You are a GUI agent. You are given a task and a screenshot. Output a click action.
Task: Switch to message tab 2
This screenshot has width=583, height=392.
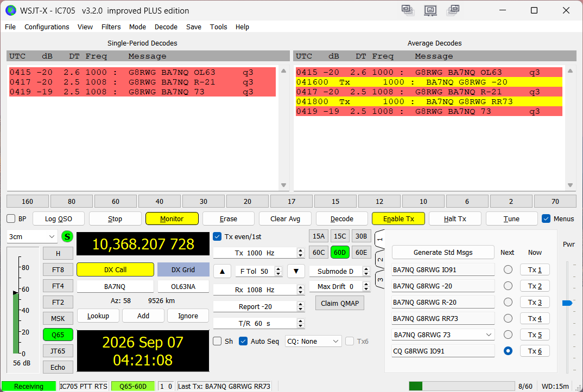(x=379, y=260)
